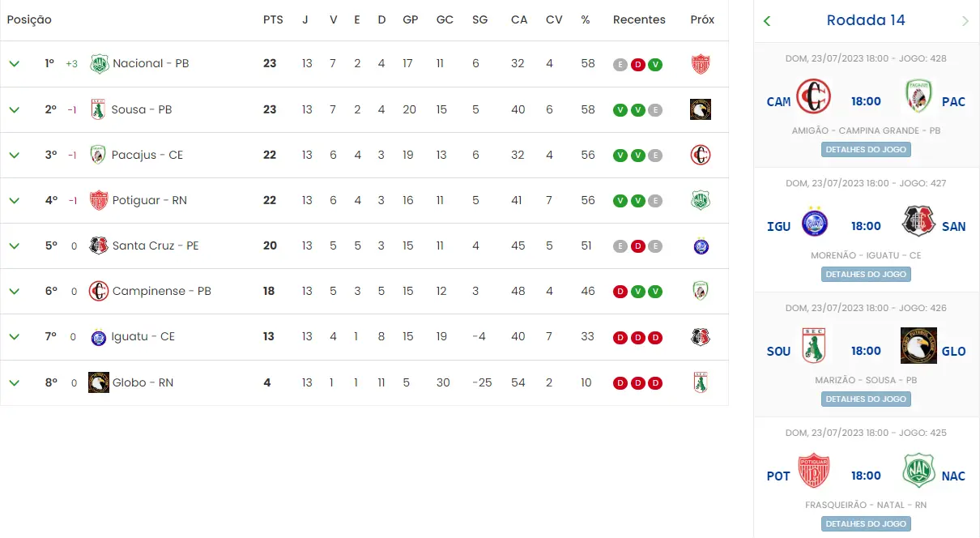Expand the Globo - RN row chevron
Screen dimensions: 980x538
coord(14,382)
